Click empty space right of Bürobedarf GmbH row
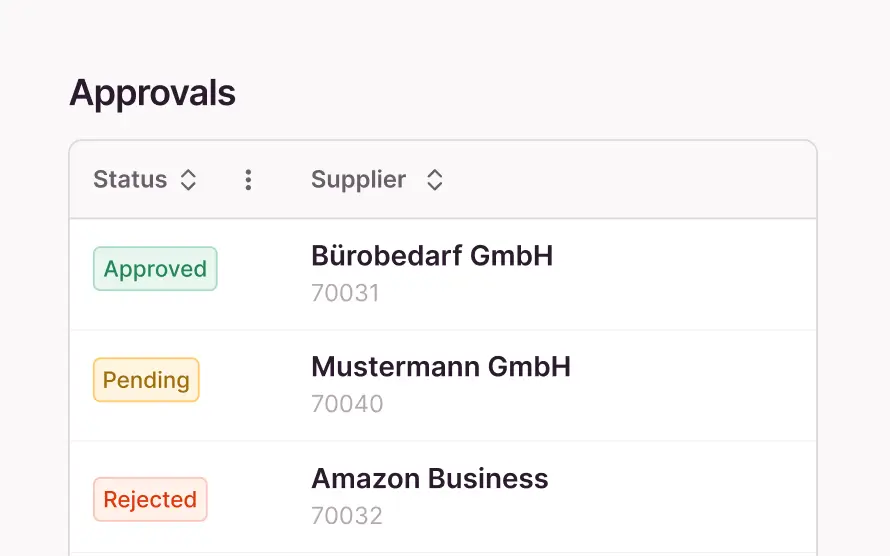890x556 pixels. 690,274
